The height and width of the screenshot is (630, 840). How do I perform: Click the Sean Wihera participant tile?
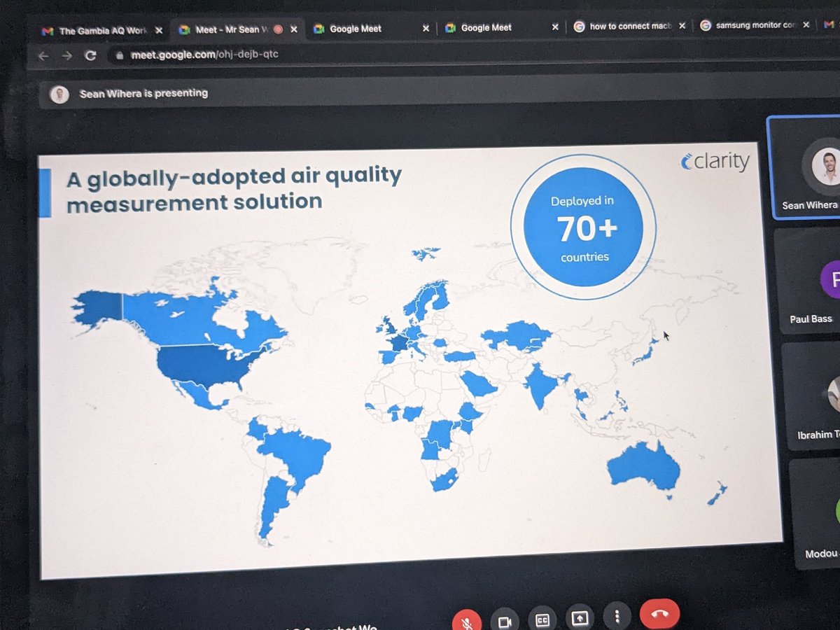[x=804, y=168]
